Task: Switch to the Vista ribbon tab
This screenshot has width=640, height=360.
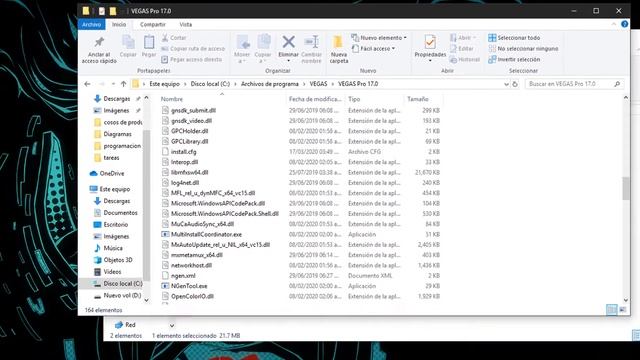Action: 186,24
